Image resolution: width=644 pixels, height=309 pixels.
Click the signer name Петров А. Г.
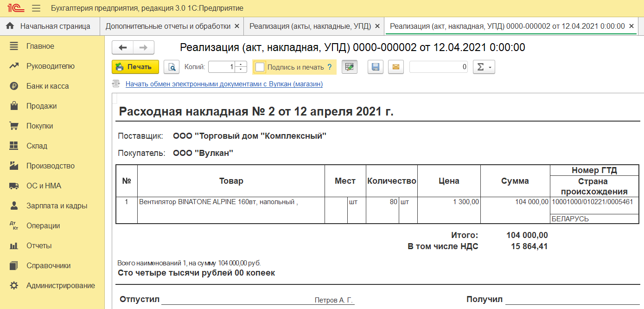pos(334,300)
